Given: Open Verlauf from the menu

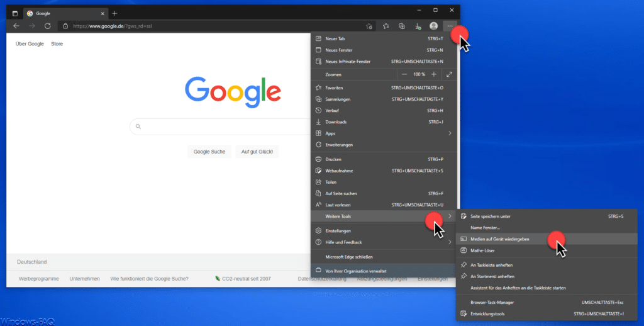Looking at the screenshot, I should point(384,111).
